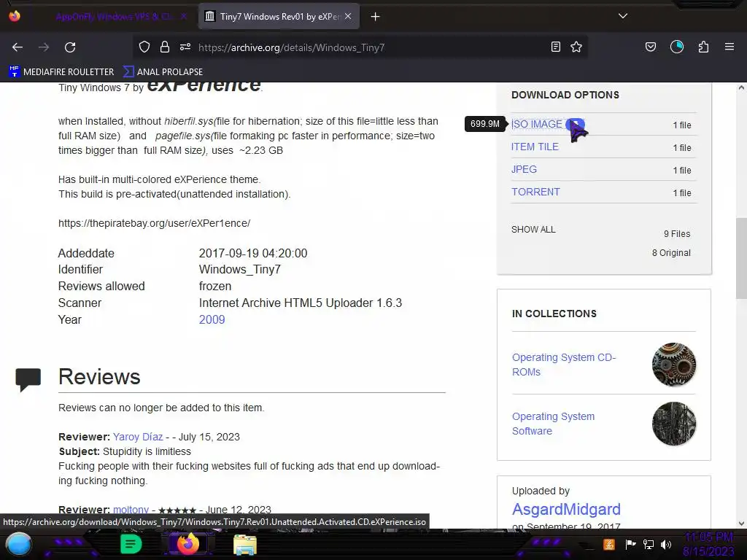The height and width of the screenshot is (560, 747).
Task: Click the Operating System Software collection thumbnail
Action: [673, 424]
